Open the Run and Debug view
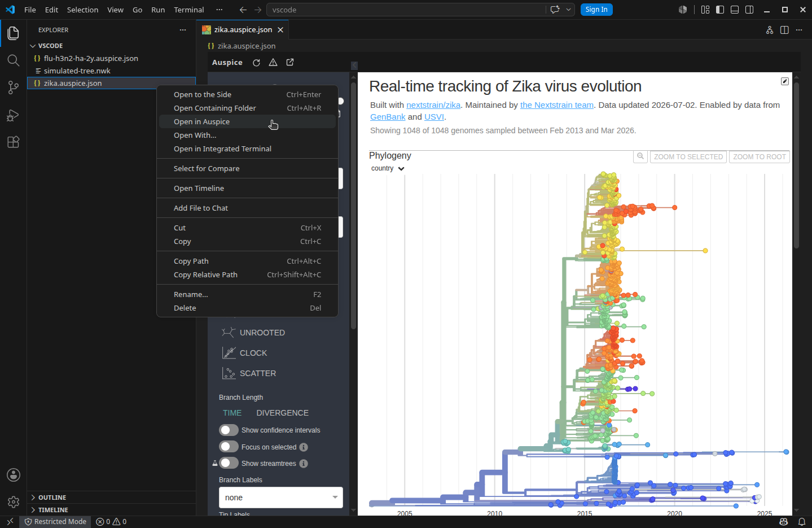812x528 pixels. pos(13,115)
